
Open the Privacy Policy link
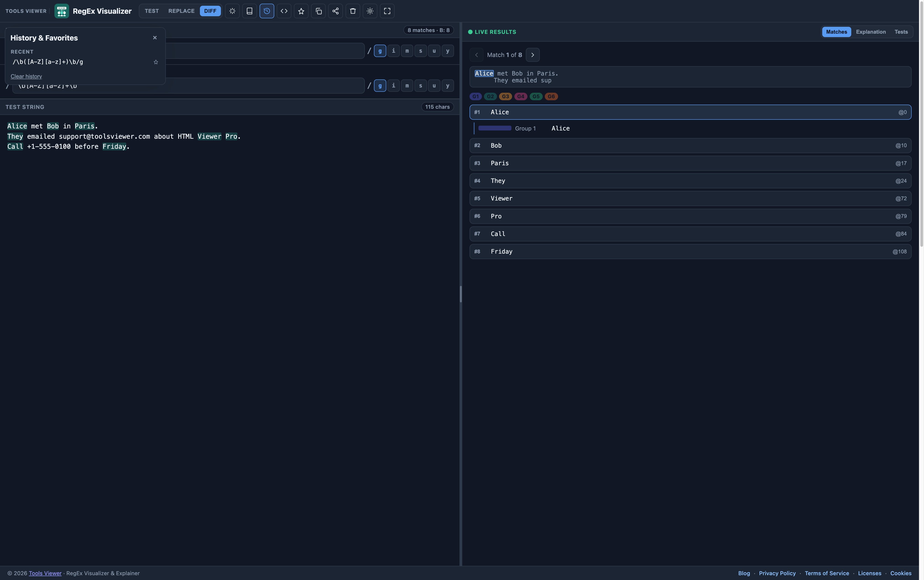tap(777, 573)
